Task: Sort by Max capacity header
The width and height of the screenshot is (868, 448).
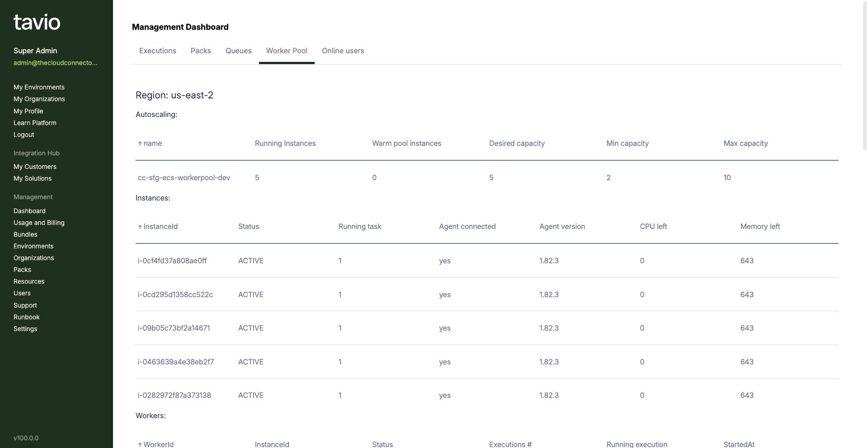Action: [745, 144]
